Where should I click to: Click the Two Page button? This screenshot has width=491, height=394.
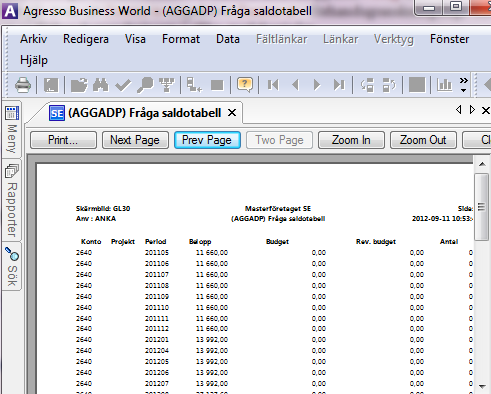tap(279, 140)
